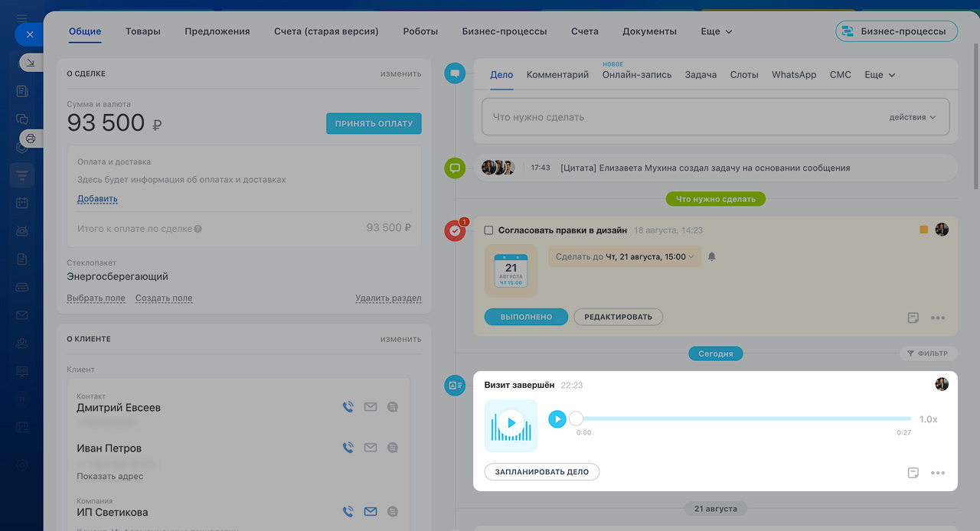Email company ИП Светикова via envelope icon

click(371, 512)
